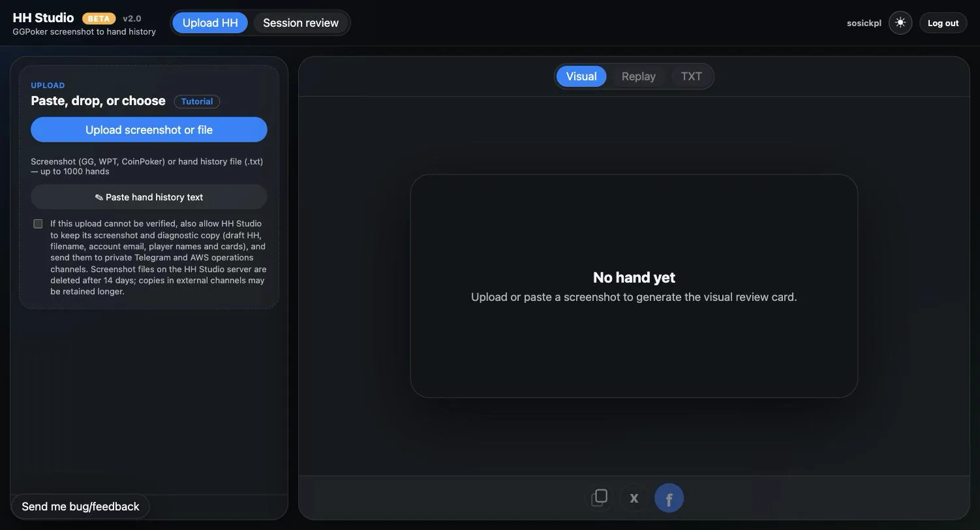This screenshot has height=530, width=980.
Task: Click the sosickpl username
Action: tap(864, 23)
